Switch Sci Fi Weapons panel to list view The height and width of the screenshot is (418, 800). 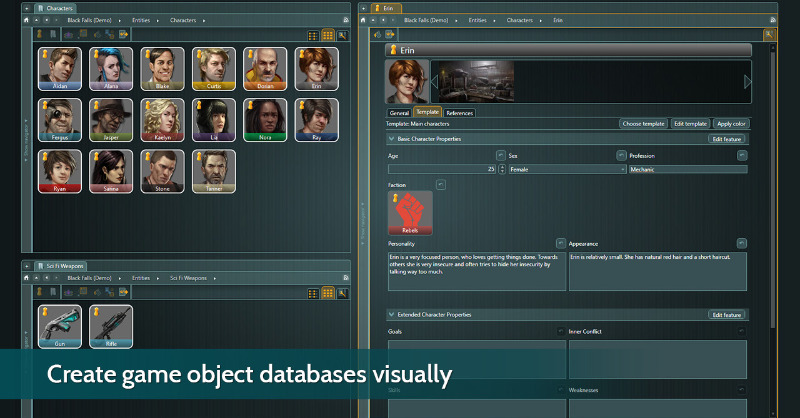[x=313, y=293]
